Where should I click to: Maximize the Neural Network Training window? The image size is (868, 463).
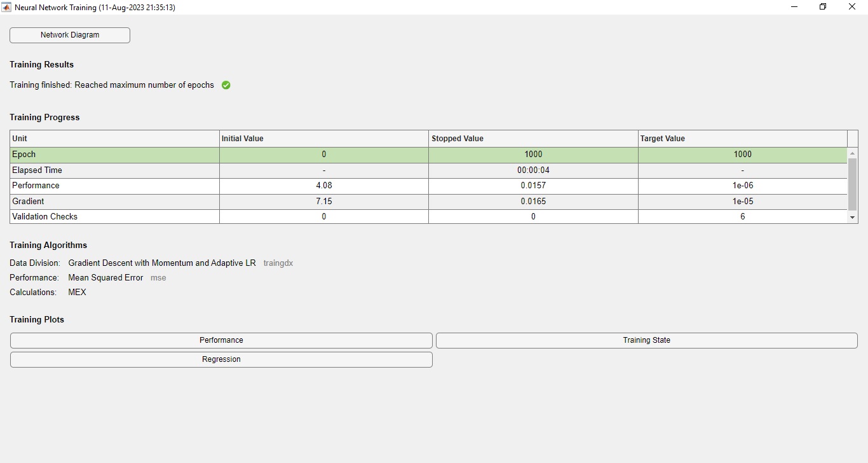pyautogui.click(x=823, y=7)
